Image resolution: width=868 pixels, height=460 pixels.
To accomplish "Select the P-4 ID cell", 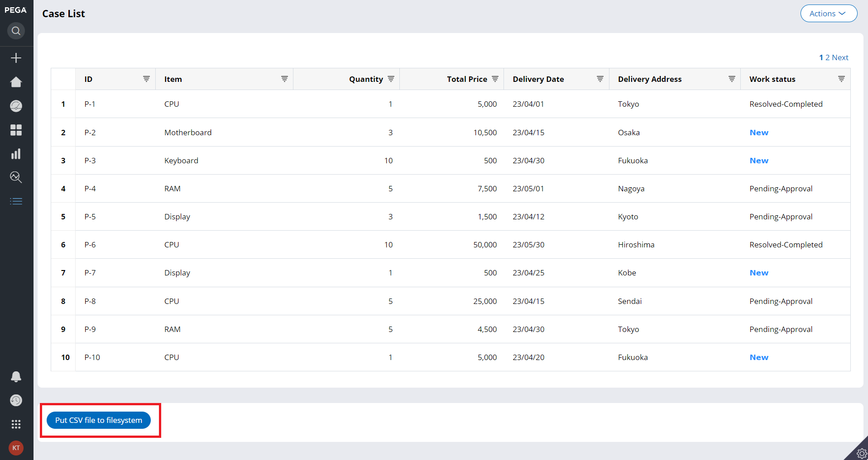I will (x=90, y=189).
